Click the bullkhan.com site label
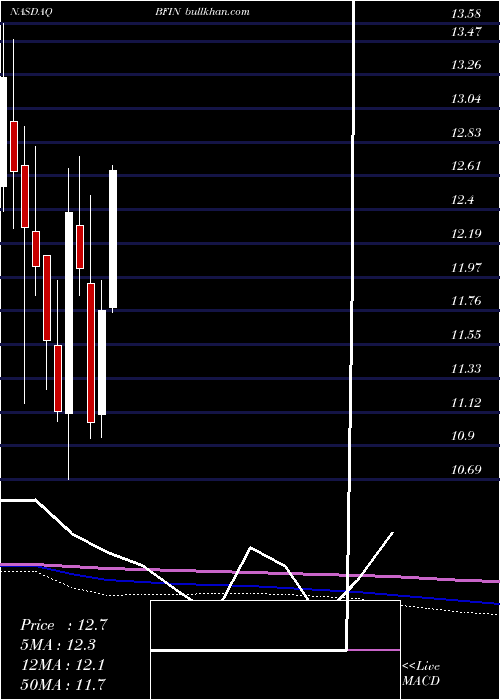Screen dimensions: 500x700 click(217, 12)
